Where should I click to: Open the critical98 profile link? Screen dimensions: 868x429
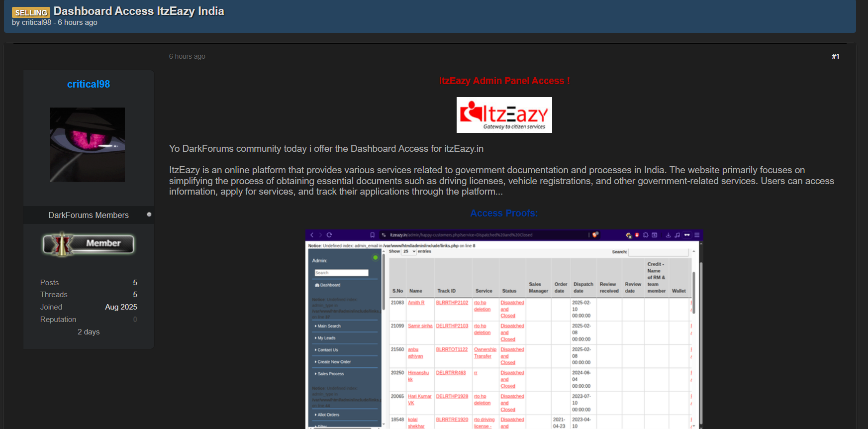pos(89,84)
